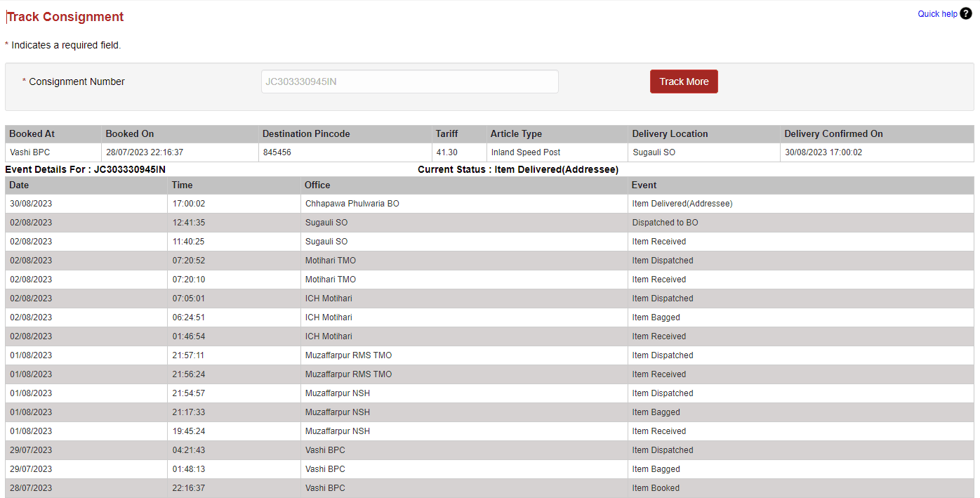The height and width of the screenshot is (498, 980).
Task: Click the date cell 30/08/2023
Action: pos(86,204)
